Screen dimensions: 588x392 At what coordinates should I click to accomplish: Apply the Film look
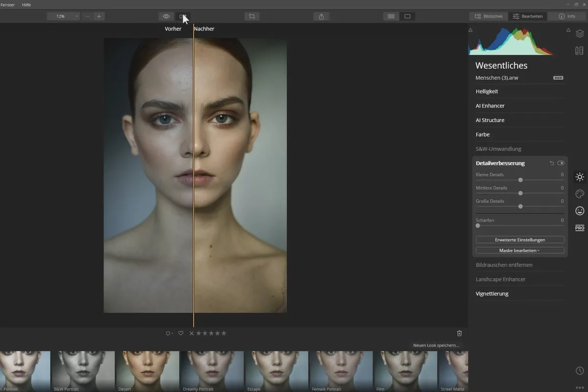[405, 371]
